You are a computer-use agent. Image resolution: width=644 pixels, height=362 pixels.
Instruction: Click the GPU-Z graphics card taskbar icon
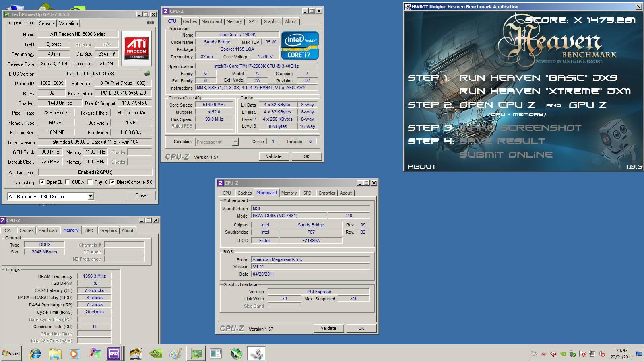(196, 354)
